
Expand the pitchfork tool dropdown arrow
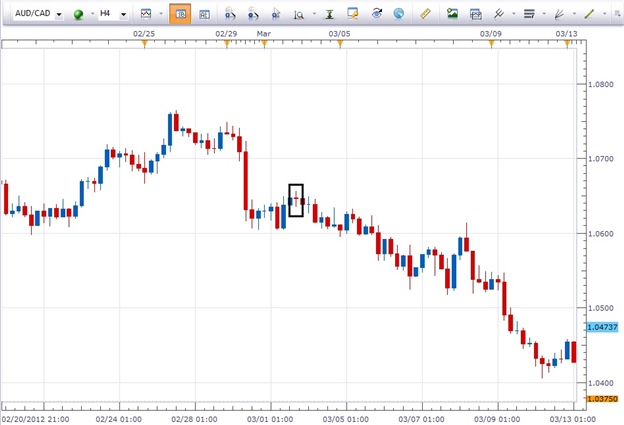coord(514,14)
